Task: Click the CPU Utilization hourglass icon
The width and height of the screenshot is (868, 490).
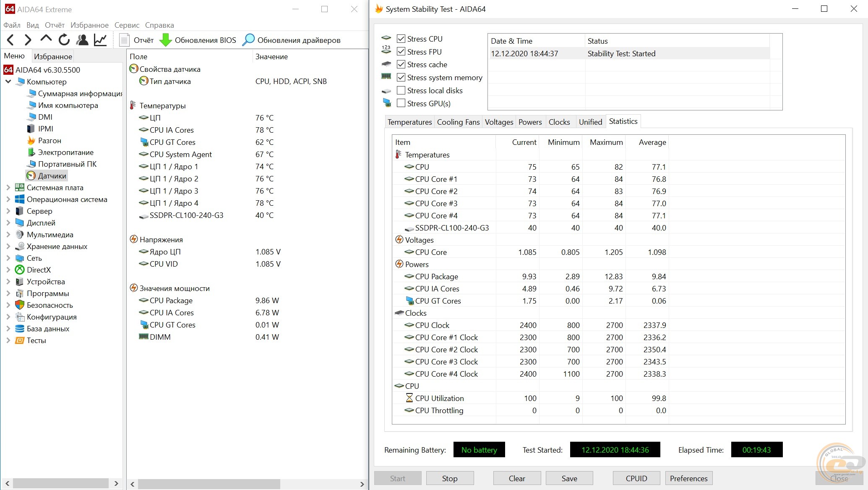Action: tap(409, 398)
